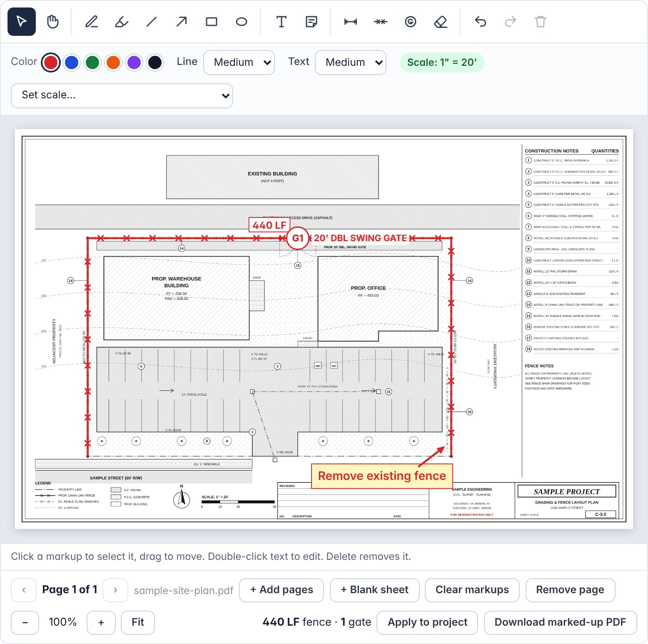Add a Blank sheet

point(375,590)
